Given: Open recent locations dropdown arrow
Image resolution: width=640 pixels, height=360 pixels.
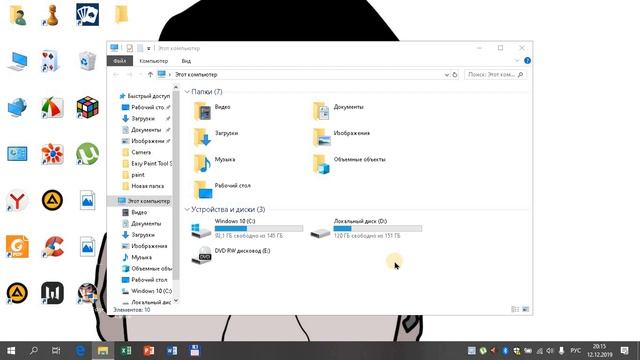Looking at the screenshot, I should (x=140, y=75).
